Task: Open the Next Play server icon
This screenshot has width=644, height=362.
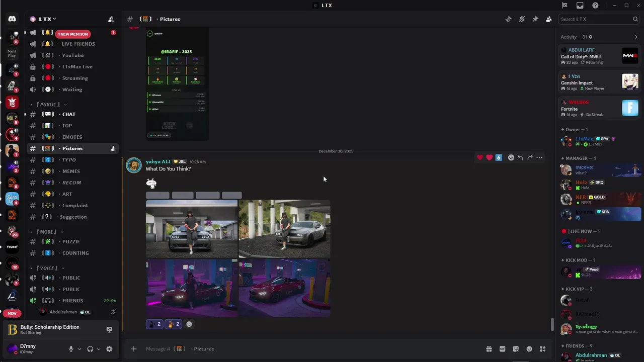Action: pyautogui.click(x=12, y=53)
